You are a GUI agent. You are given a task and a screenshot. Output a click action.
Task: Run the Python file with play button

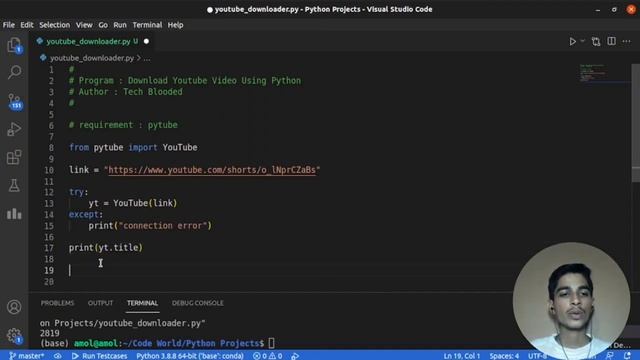(x=572, y=41)
